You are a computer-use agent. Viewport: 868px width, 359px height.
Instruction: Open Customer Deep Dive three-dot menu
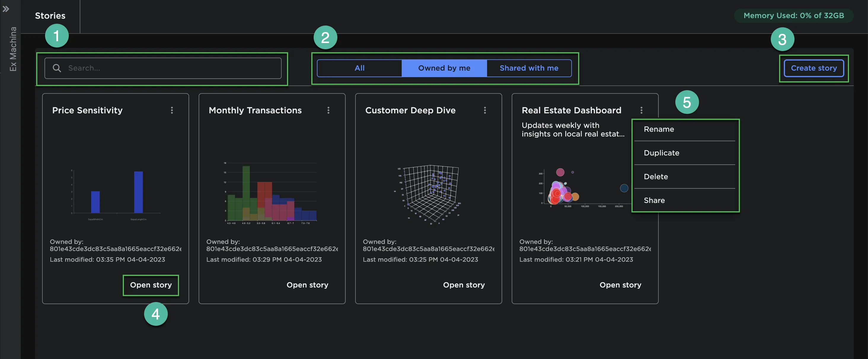tap(484, 110)
